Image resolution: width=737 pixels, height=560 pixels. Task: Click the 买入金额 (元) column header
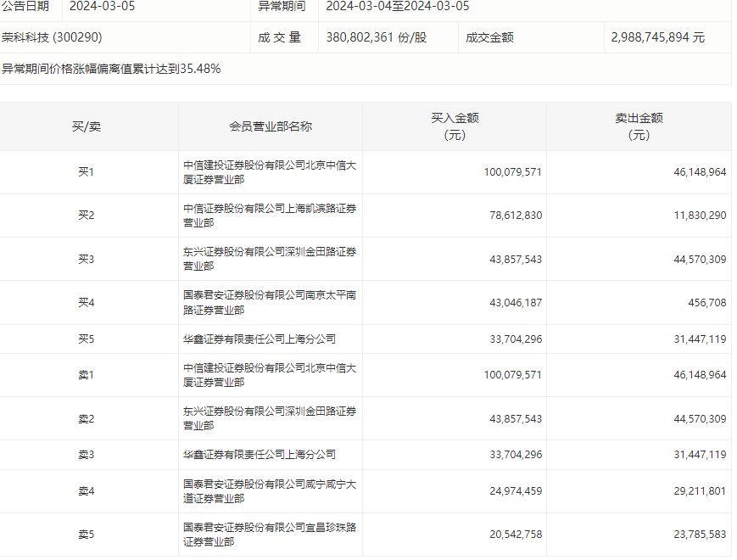(x=455, y=126)
